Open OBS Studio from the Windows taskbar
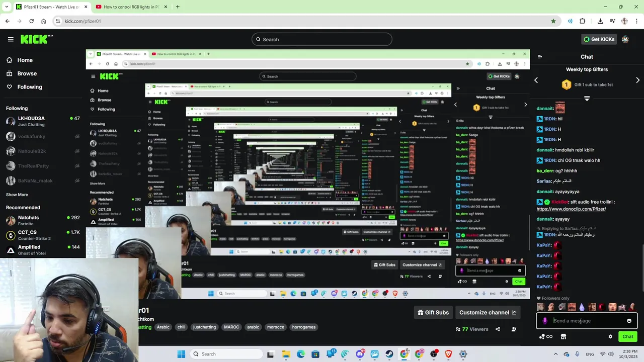 pos(434,354)
